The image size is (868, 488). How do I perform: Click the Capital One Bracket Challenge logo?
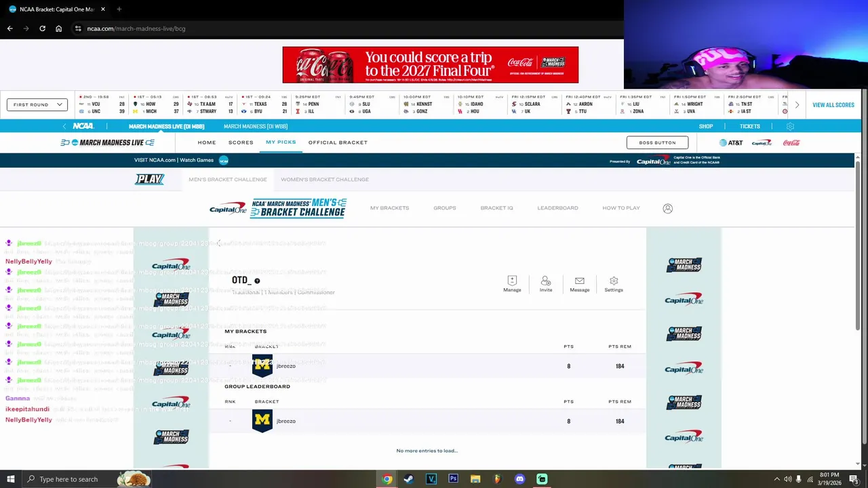click(278, 208)
